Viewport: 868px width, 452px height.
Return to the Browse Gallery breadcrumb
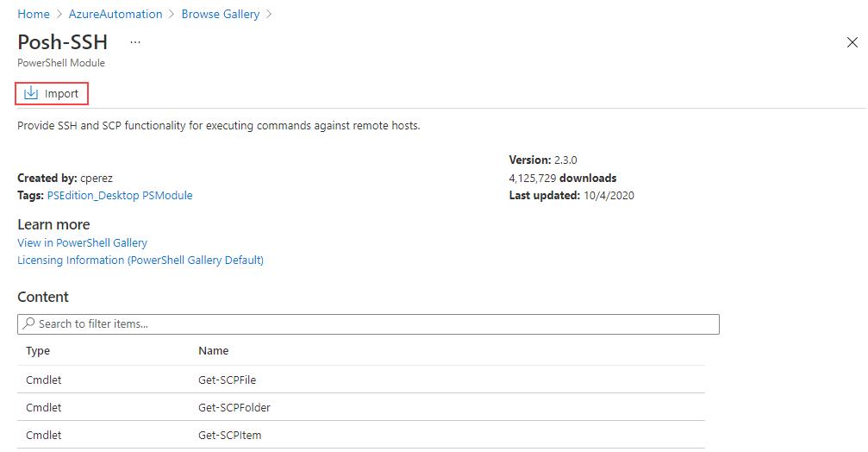coord(221,14)
